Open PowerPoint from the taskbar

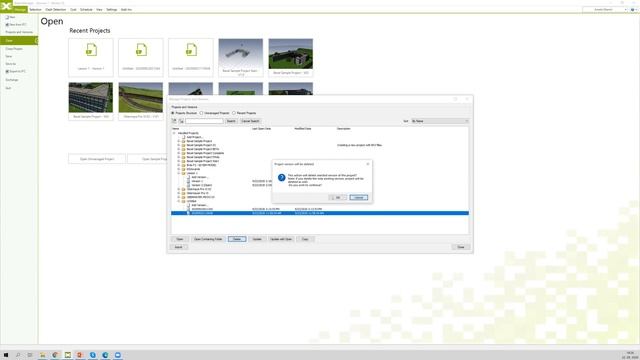(80, 355)
